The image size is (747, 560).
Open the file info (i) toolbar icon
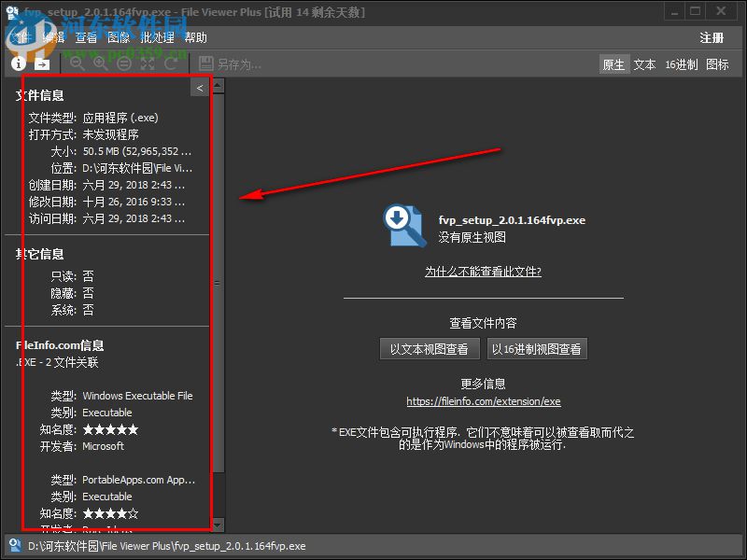pos(19,63)
